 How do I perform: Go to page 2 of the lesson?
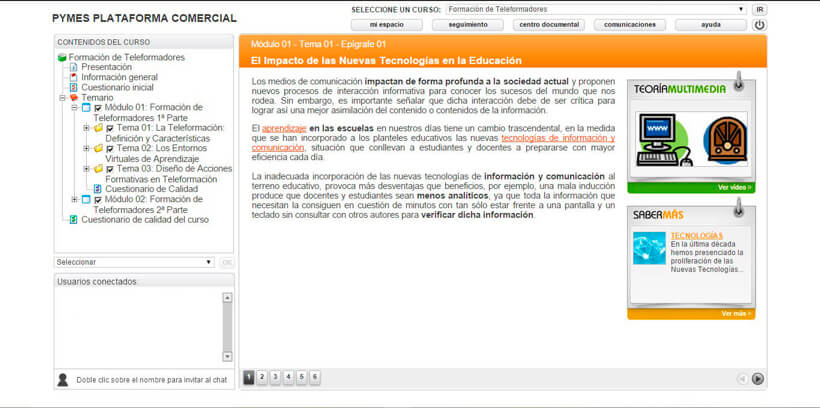pyautogui.click(x=262, y=378)
